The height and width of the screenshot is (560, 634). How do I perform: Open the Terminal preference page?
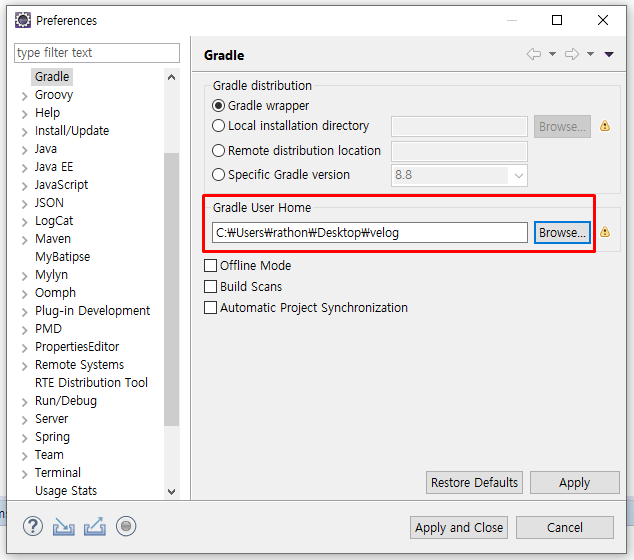pos(58,473)
